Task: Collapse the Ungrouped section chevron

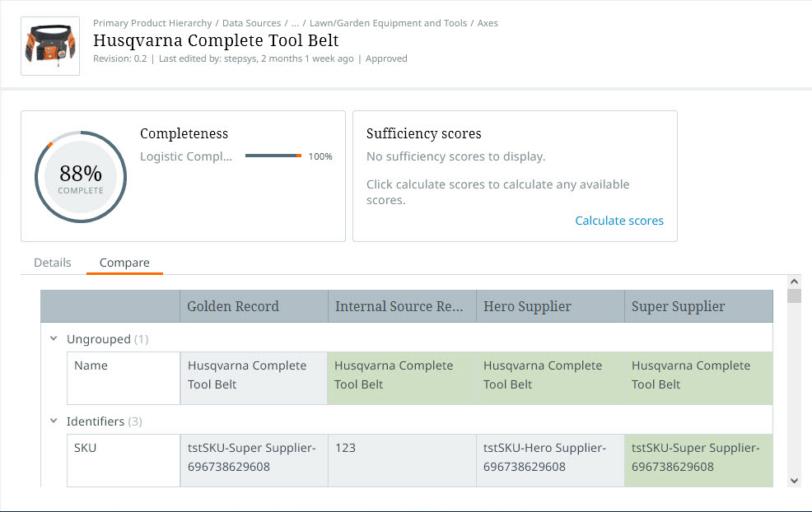Action: click(x=54, y=338)
